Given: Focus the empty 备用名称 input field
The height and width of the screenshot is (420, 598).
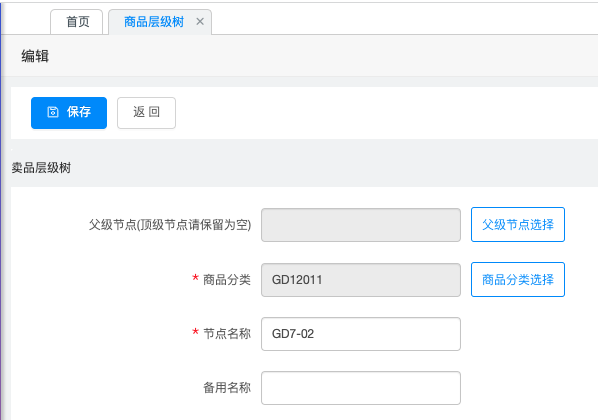Looking at the screenshot, I should [361, 388].
